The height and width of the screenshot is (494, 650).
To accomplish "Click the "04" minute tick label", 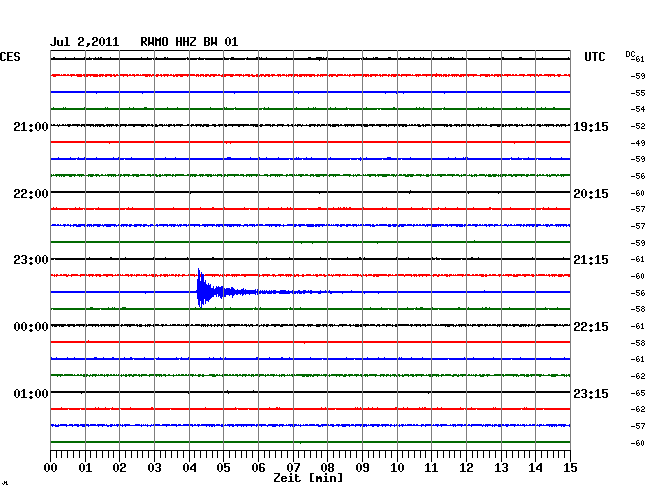I will [x=189, y=468].
